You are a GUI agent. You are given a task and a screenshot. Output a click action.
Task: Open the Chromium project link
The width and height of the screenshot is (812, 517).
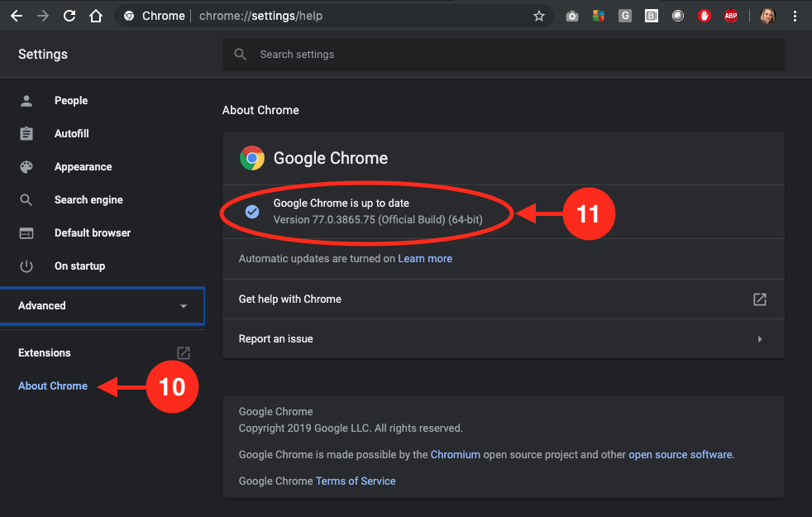(457, 454)
